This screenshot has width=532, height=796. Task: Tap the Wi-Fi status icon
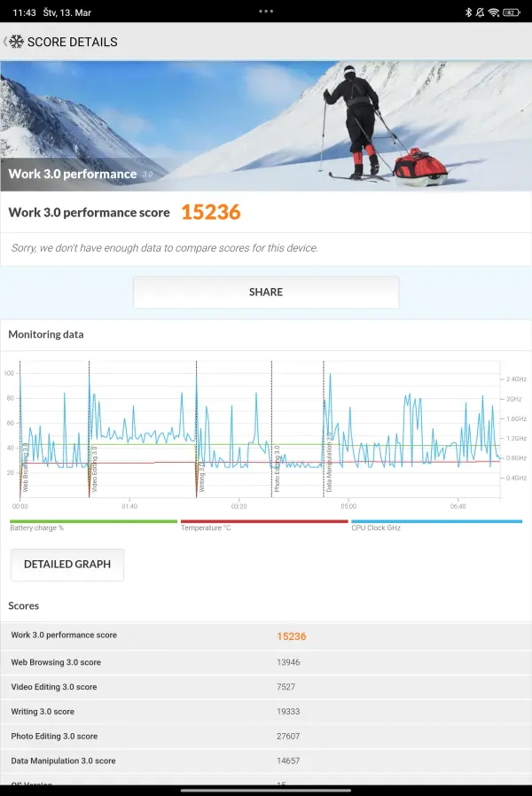[x=493, y=12]
